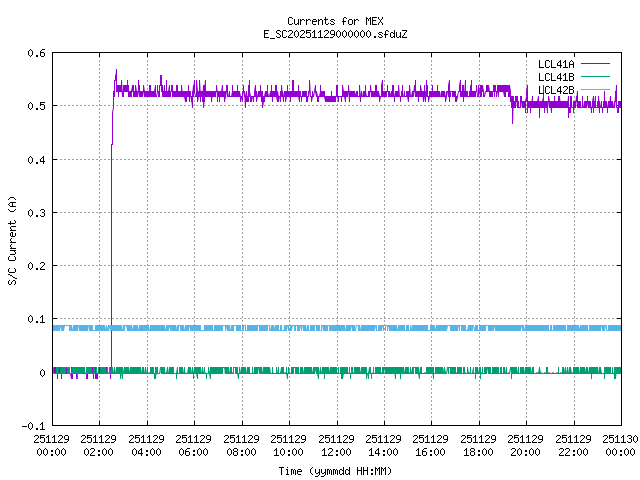The image size is (640, 480).
Task: Click the 251129 18:00 time tick label
Action: click(478, 444)
